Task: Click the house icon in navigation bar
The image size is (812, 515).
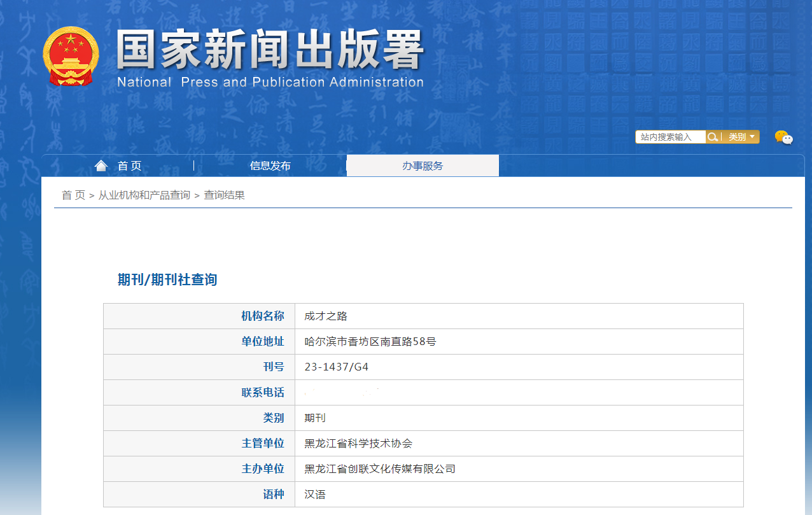Action: pos(101,166)
